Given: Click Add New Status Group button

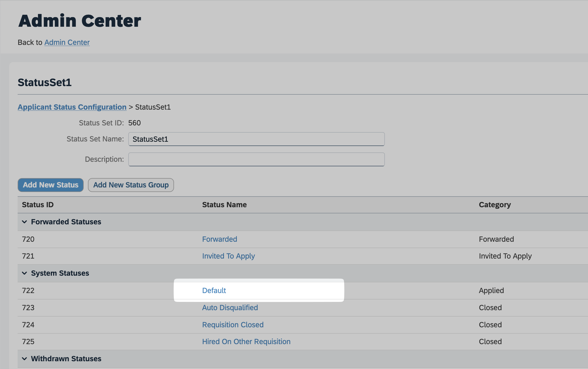Looking at the screenshot, I should [x=131, y=185].
